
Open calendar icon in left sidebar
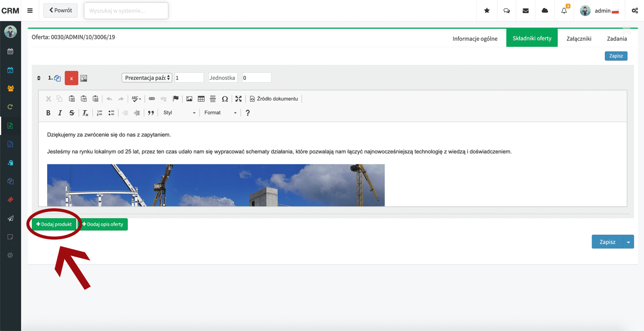[10, 51]
